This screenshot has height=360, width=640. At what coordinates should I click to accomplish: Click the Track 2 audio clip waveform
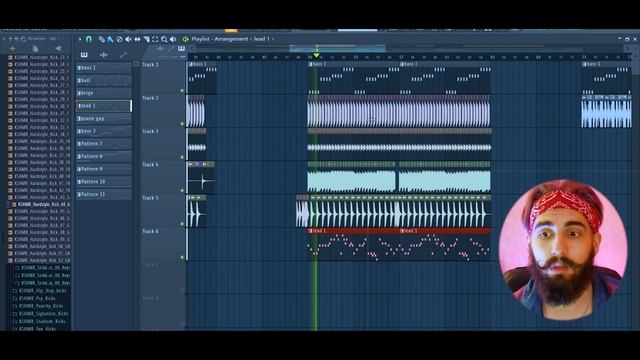pos(399,114)
